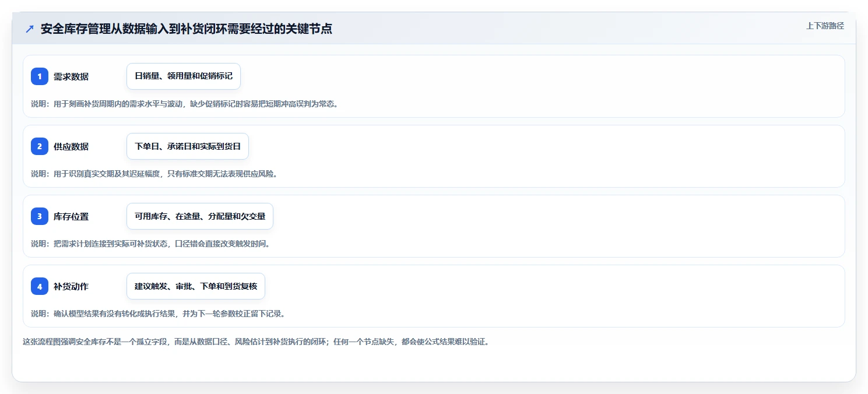Click the 上下游路径 label at top right
The height and width of the screenshot is (394, 868).
click(x=825, y=26)
